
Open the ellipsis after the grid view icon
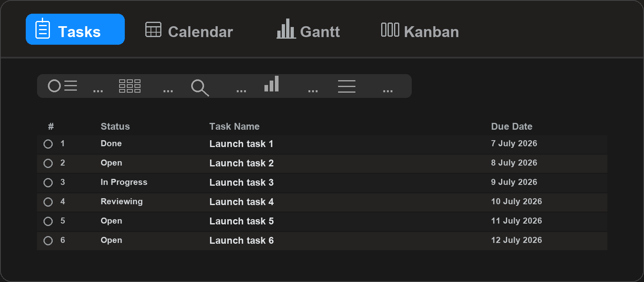point(168,91)
